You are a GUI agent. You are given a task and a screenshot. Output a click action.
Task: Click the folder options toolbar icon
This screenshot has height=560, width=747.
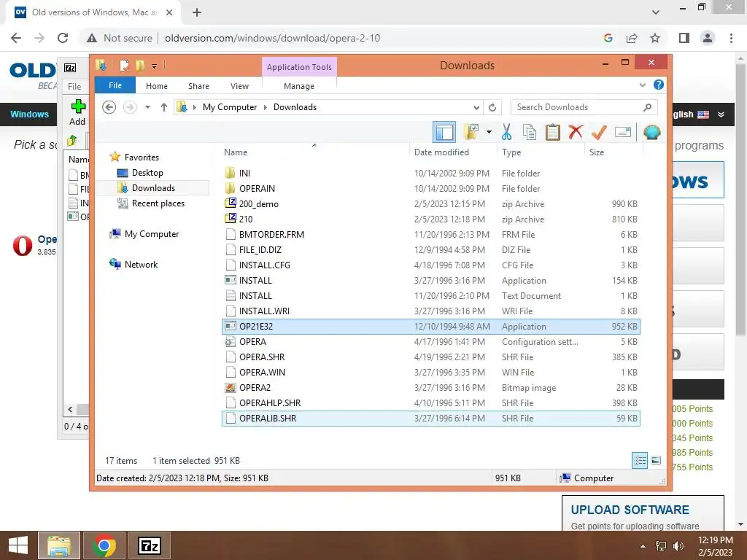click(x=471, y=132)
